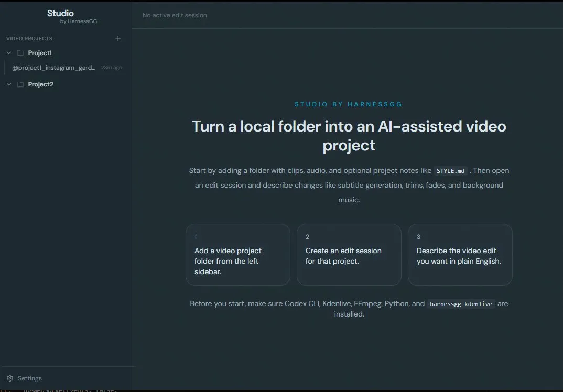Click the '23m ago' timestamp on the session

pyautogui.click(x=111, y=67)
